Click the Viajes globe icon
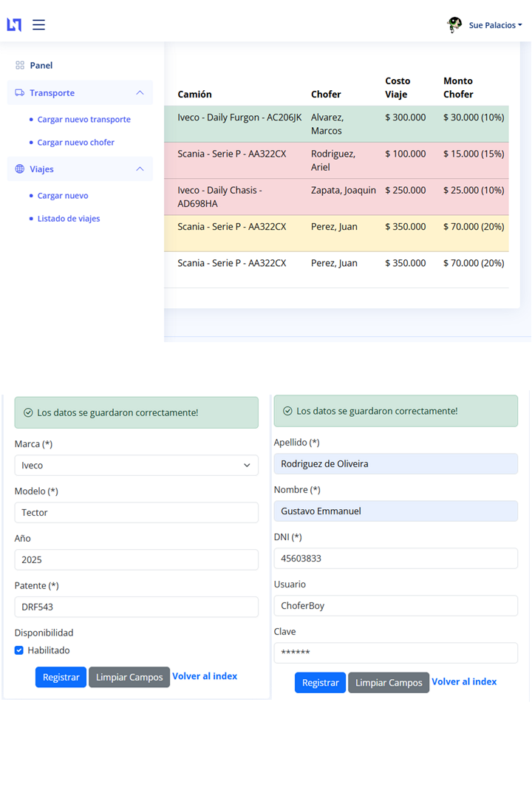Image resolution: width=532 pixels, height=790 pixels. (20, 169)
